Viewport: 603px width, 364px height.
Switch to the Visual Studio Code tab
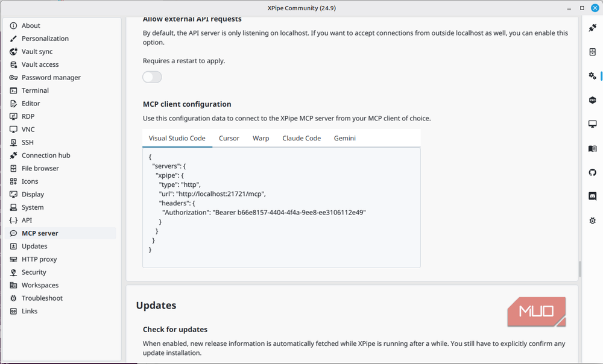click(x=177, y=139)
